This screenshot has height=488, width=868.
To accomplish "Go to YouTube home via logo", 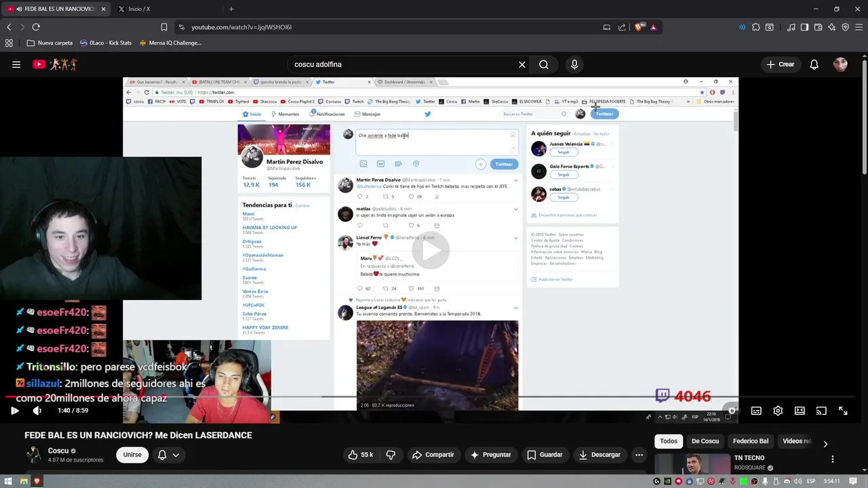I will 55,64.
